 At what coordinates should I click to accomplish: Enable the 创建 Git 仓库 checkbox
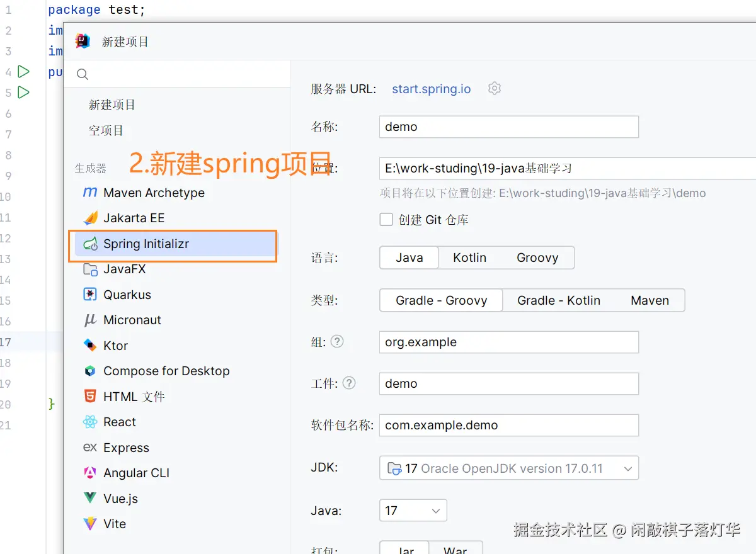tap(386, 219)
